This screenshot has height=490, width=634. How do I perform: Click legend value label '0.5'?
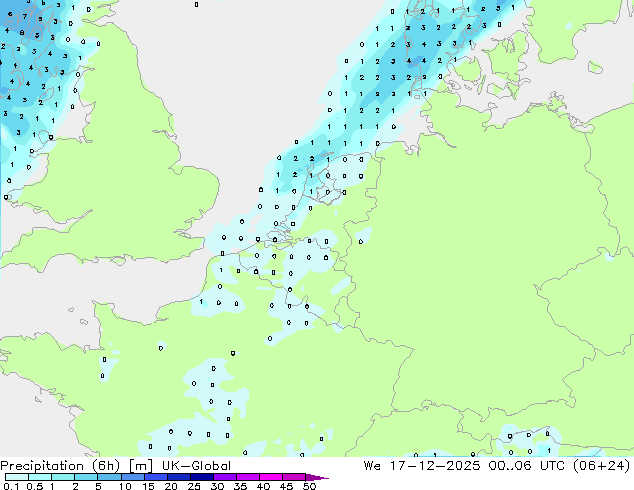[x=35, y=486]
